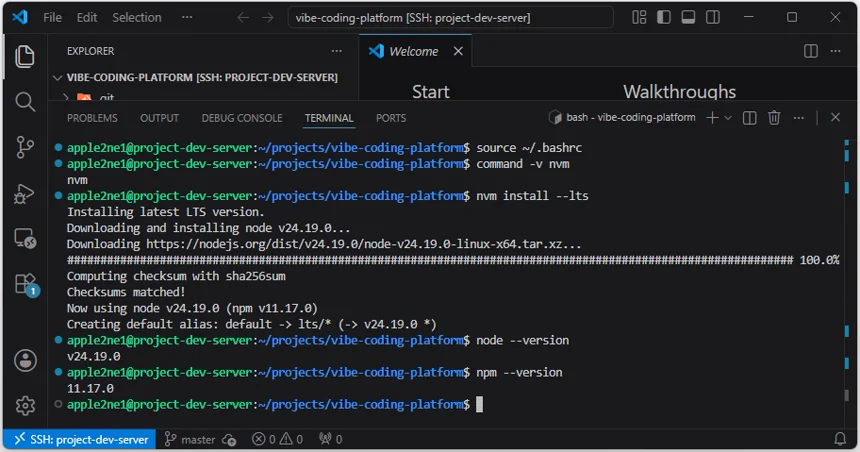Toggle the bottom panel visibility
This screenshot has width=860, height=452.
(x=688, y=18)
